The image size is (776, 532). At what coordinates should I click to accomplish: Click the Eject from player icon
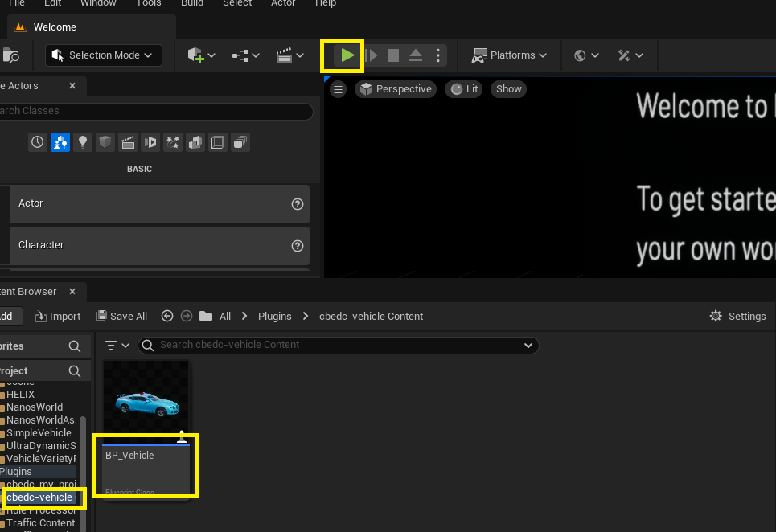point(416,55)
